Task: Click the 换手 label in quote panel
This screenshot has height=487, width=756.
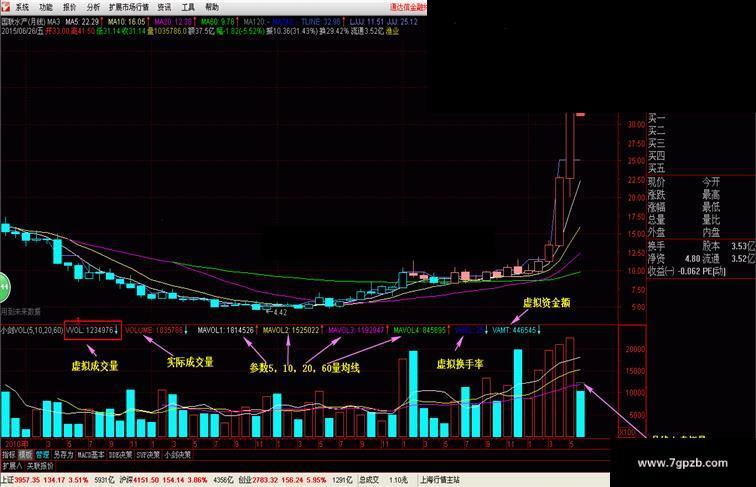Action: pos(656,245)
